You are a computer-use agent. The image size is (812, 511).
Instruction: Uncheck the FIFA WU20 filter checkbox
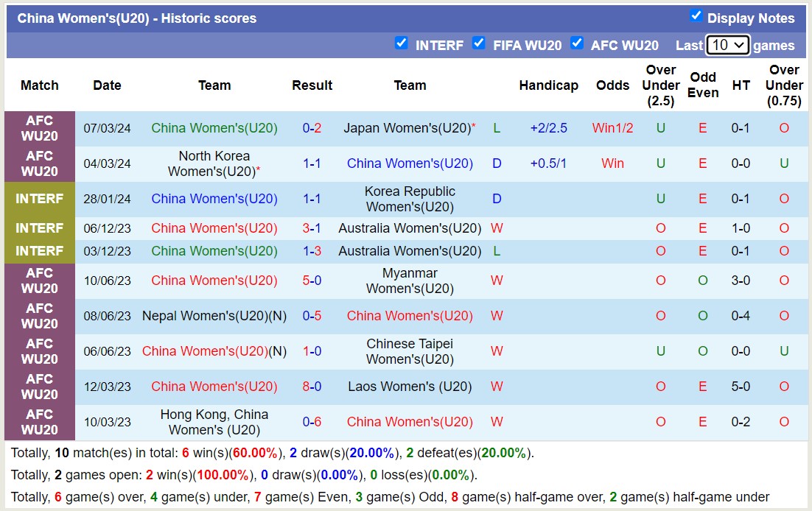point(479,43)
